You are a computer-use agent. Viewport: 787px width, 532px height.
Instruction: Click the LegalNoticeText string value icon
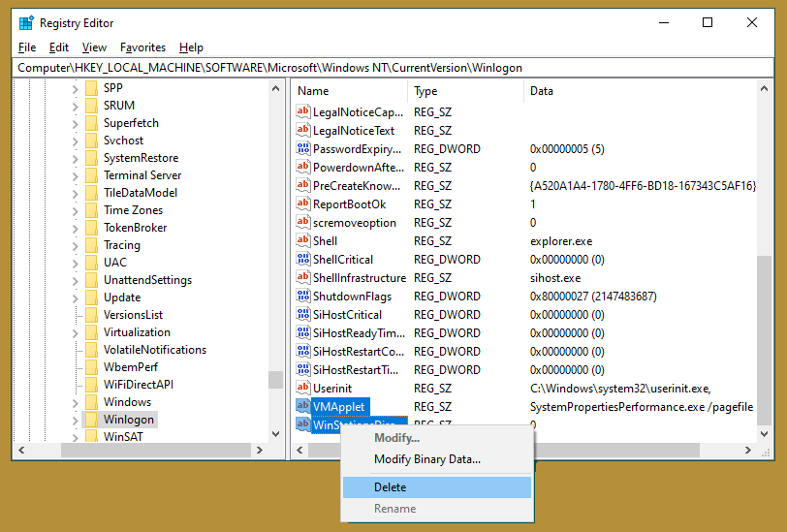(x=302, y=130)
